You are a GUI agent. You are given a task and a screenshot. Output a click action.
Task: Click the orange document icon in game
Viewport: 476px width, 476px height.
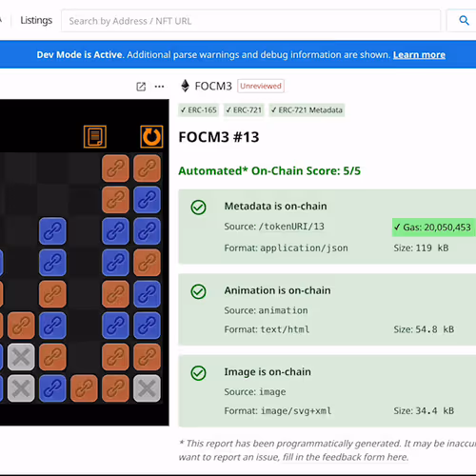tap(95, 137)
